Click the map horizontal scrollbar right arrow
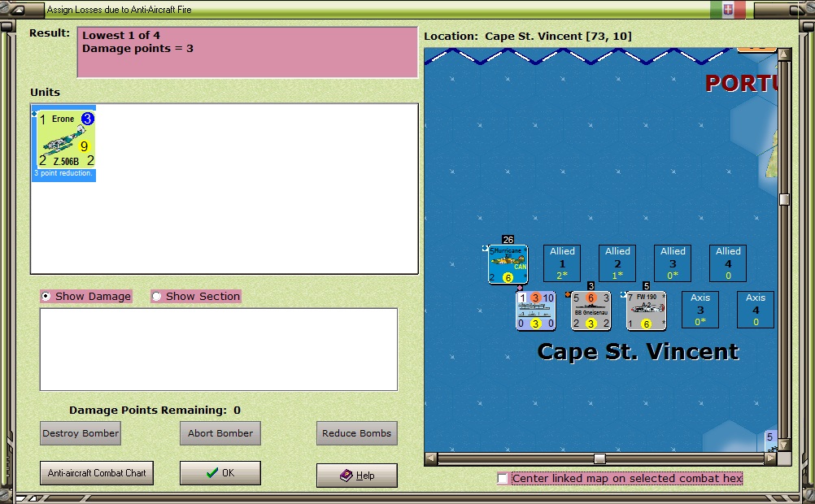 (x=771, y=458)
